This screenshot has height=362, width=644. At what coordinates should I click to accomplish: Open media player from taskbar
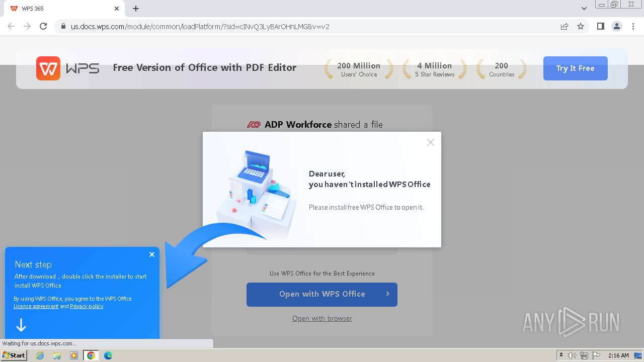tap(74, 355)
